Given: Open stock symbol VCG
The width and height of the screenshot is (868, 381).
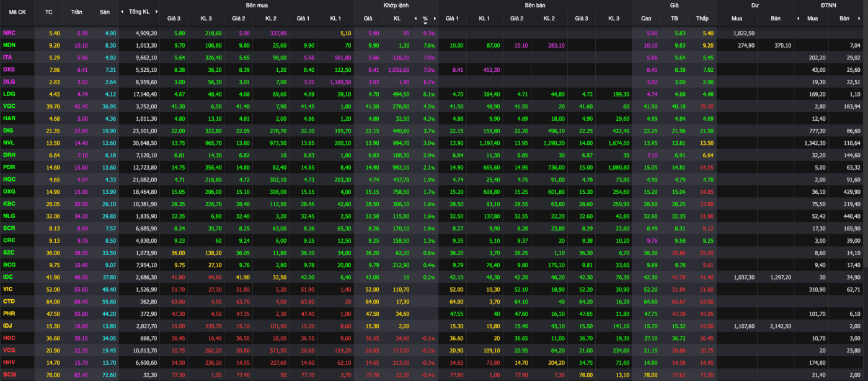Looking at the screenshot, I should [x=9, y=349].
